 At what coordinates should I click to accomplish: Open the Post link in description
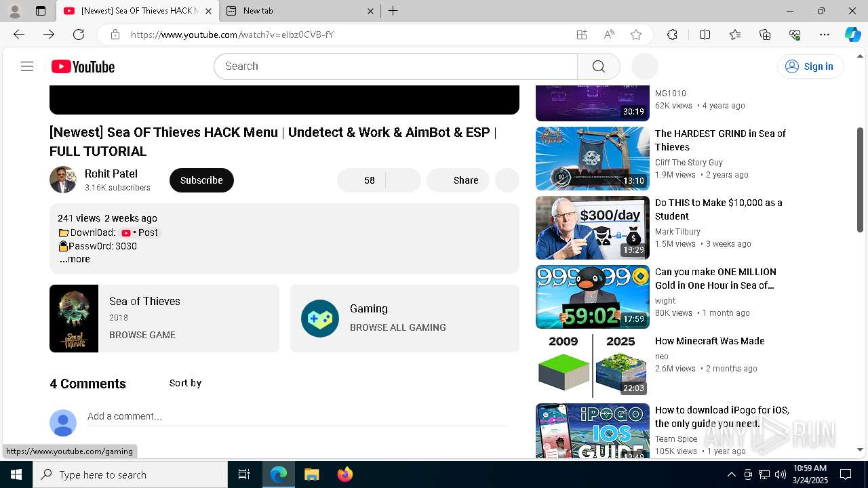click(140, 232)
